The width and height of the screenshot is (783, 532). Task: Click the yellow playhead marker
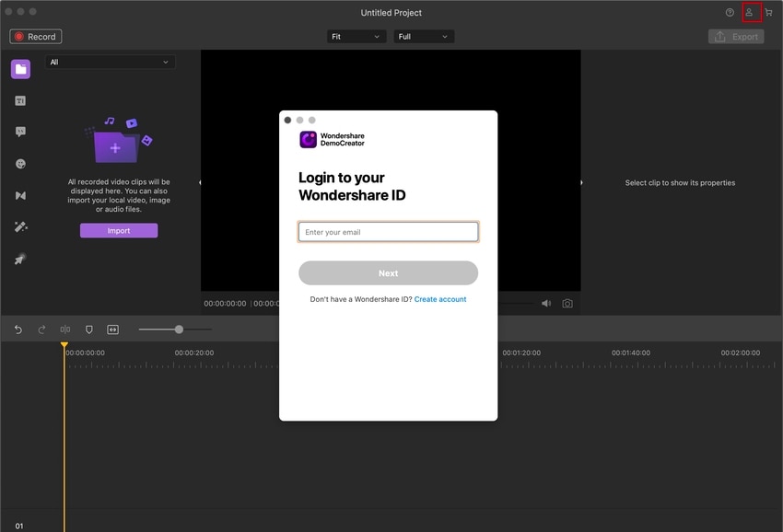coord(64,345)
